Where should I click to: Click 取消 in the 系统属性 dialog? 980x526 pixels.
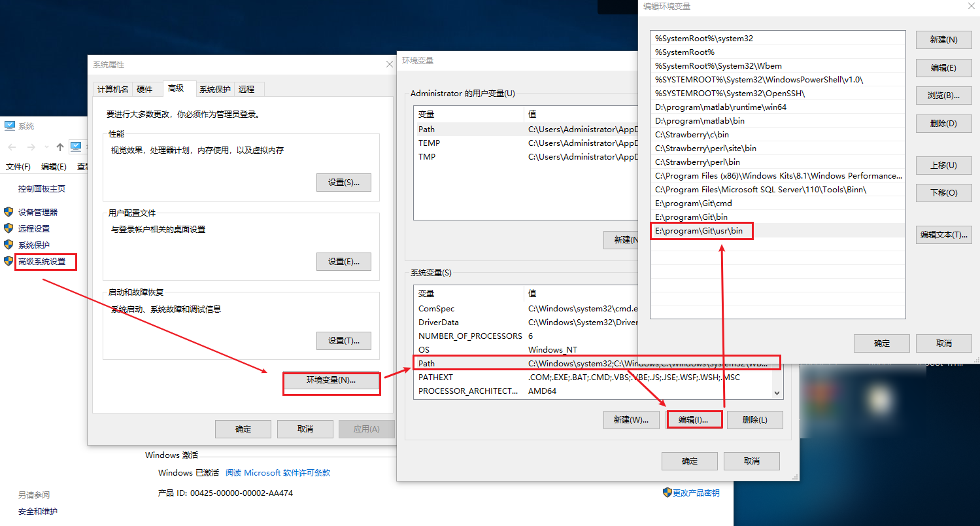pos(305,429)
